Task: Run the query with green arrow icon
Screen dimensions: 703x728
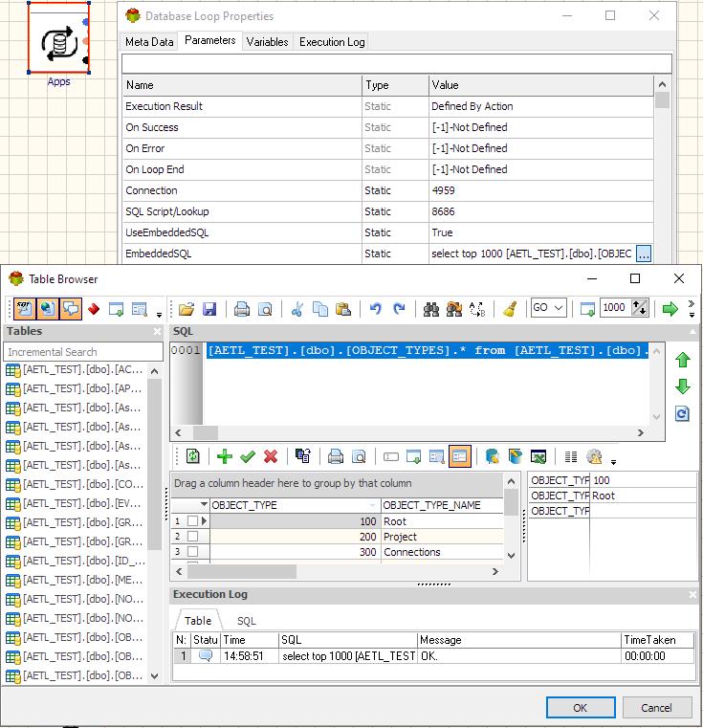Action: pyautogui.click(x=670, y=309)
